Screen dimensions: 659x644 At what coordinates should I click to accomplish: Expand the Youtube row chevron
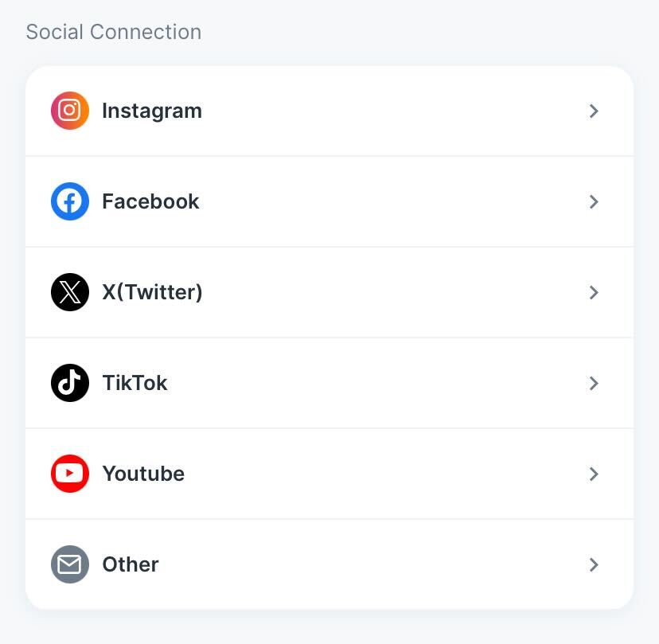[594, 474]
